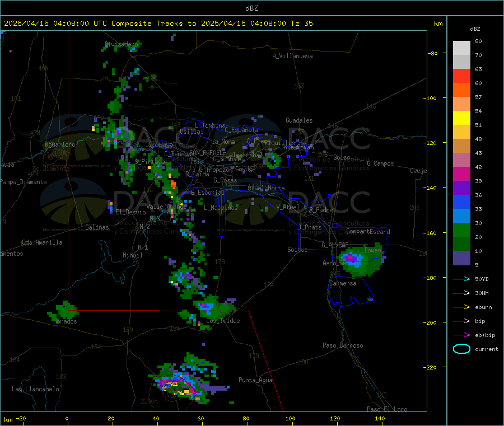Select the light blue 35 dBZ swatch

coord(461,216)
